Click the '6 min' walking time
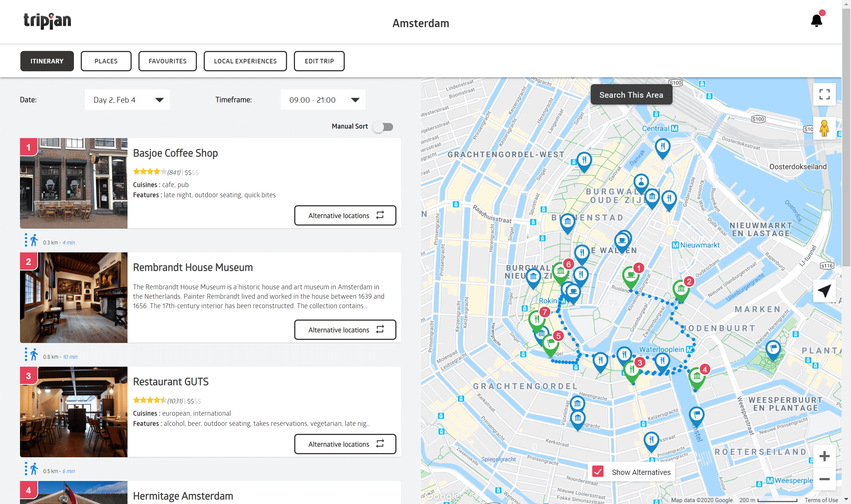851x504 pixels. tap(69, 471)
